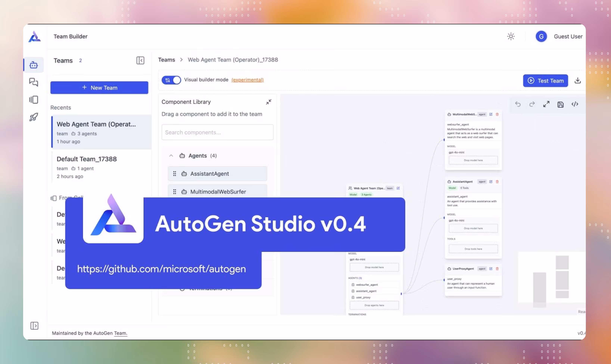The width and height of the screenshot is (611, 364).
Task: Select Web Agent Team (Operat... recent item
Action: (101, 132)
